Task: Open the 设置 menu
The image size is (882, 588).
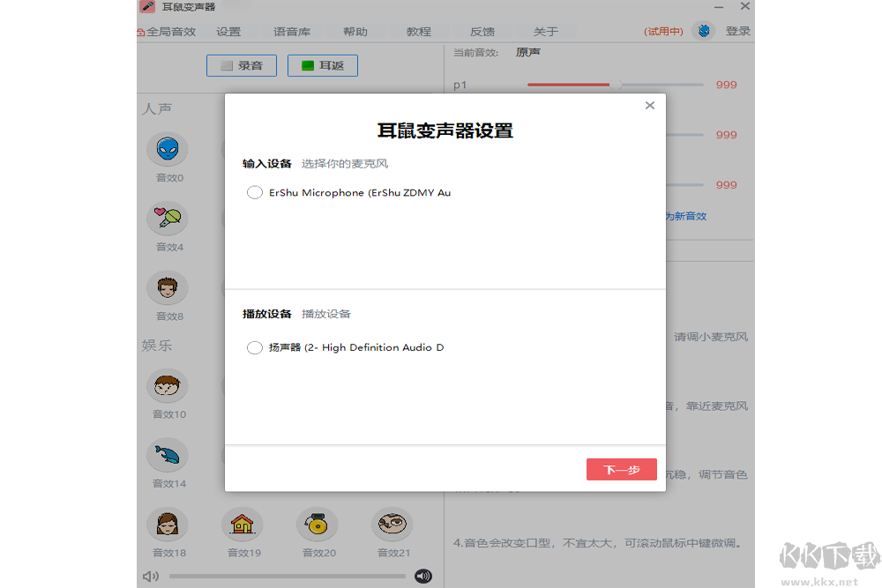Action: [x=228, y=31]
